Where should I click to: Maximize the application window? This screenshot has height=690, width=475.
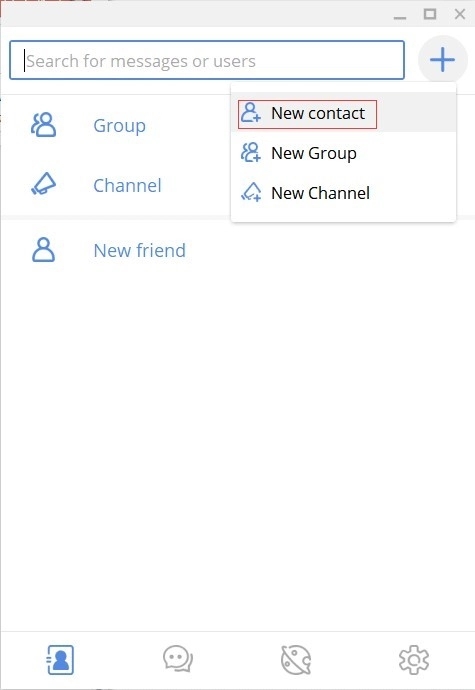430,14
